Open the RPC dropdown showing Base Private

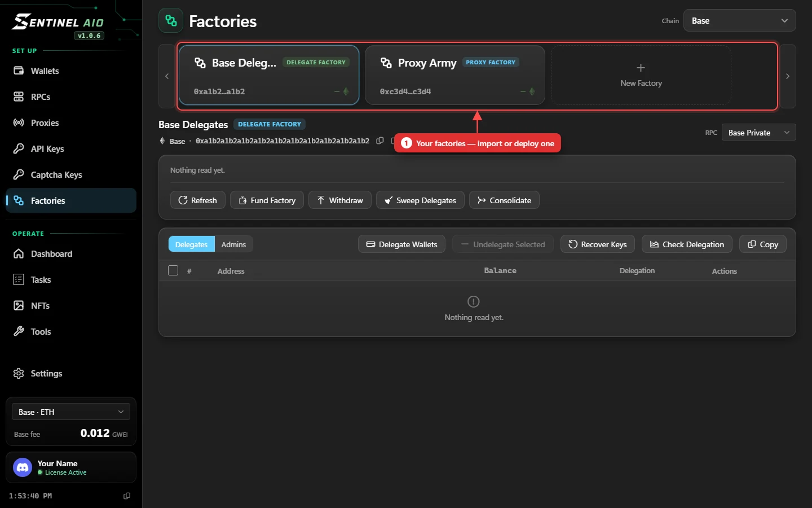(x=759, y=133)
